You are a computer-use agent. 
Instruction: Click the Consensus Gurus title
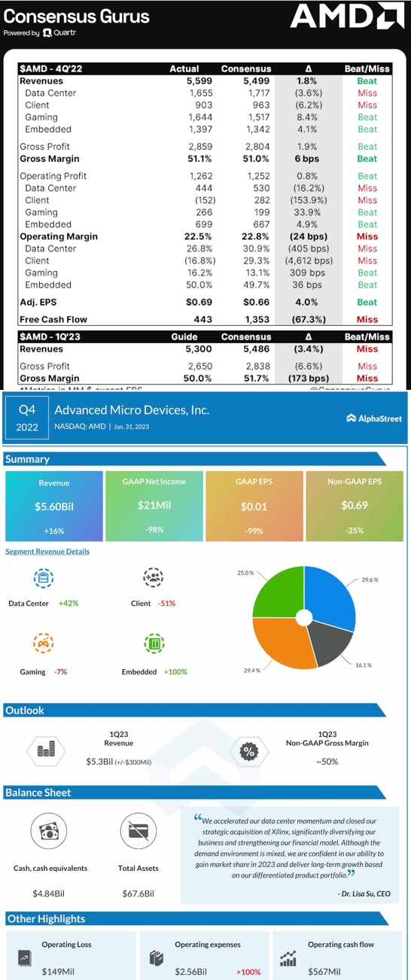pyautogui.click(x=77, y=16)
